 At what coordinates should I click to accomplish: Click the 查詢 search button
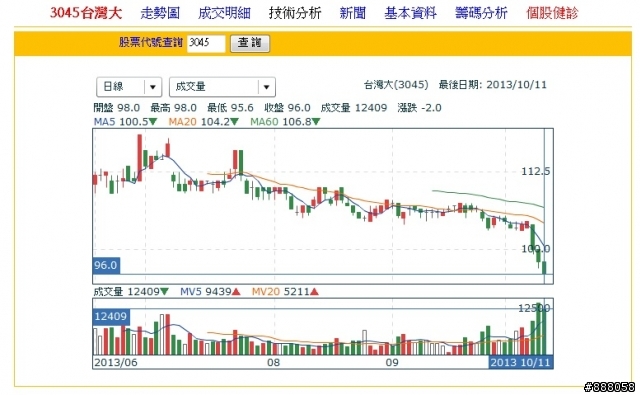[x=250, y=43]
